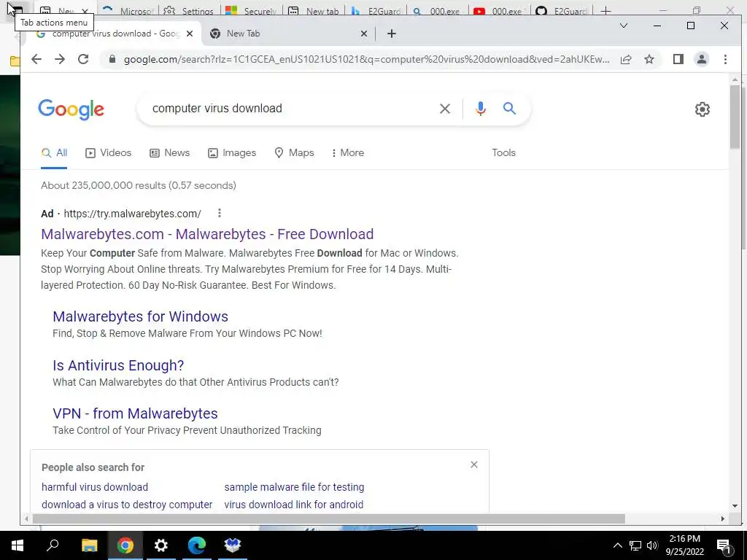The height and width of the screenshot is (560, 747).
Task: Close the computer virus download tab
Action: pyautogui.click(x=190, y=34)
